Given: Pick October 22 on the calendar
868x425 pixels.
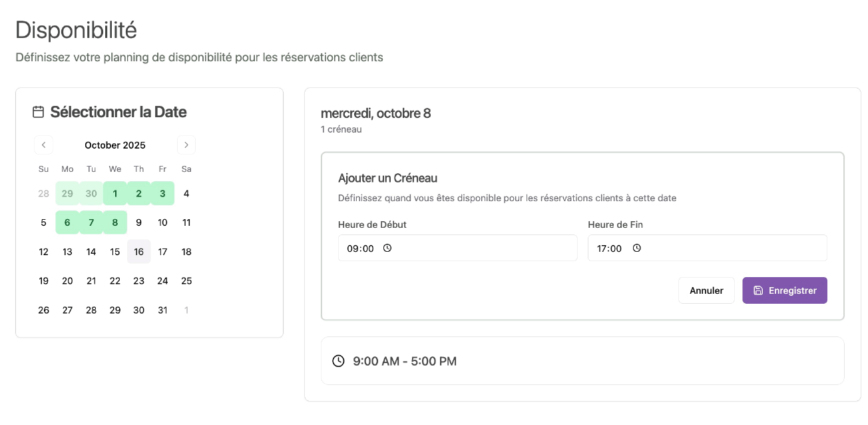Looking at the screenshot, I should [115, 280].
